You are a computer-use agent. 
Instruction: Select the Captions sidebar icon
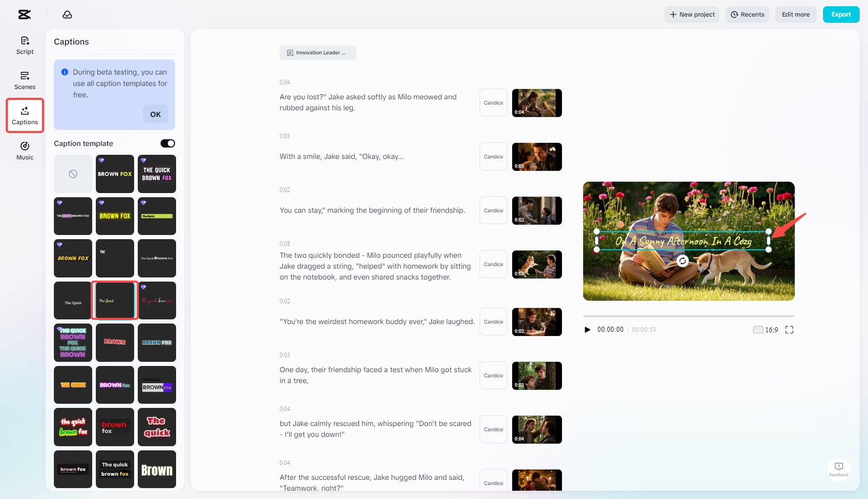click(x=24, y=115)
